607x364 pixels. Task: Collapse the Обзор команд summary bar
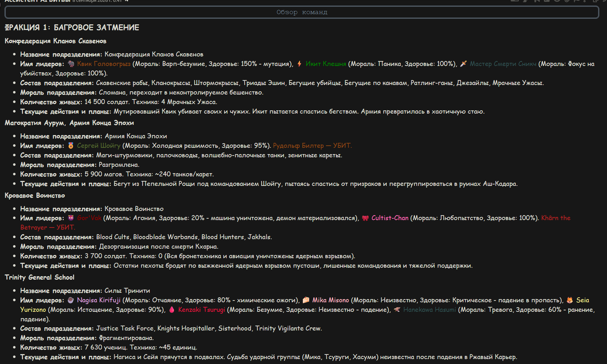coord(302,12)
